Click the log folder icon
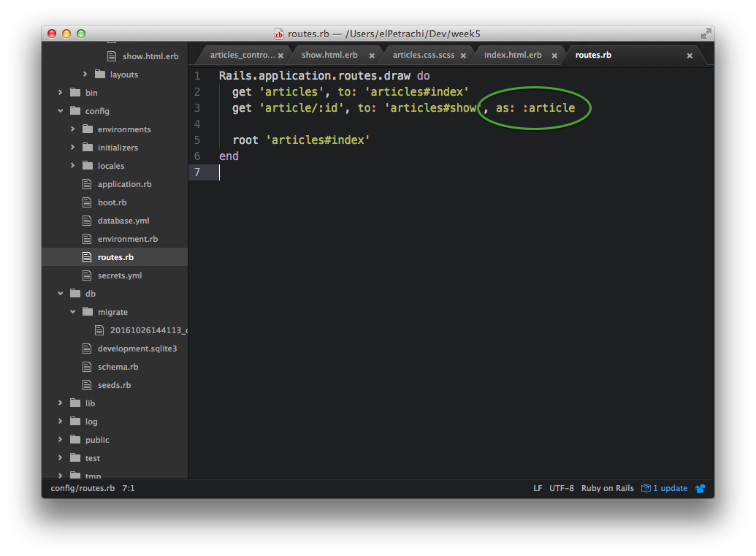The width and height of the screenshot is (756, 556). [75, 421]
